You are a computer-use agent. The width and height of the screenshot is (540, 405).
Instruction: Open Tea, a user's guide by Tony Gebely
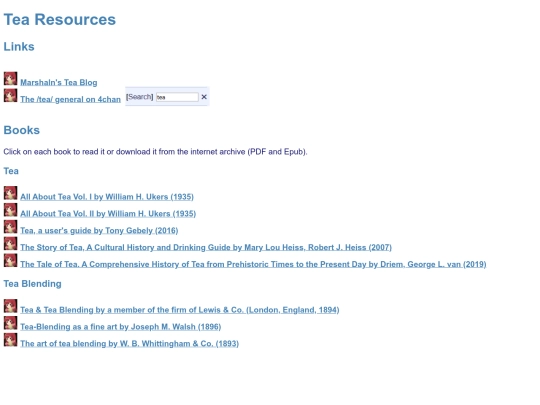point(99,231)
